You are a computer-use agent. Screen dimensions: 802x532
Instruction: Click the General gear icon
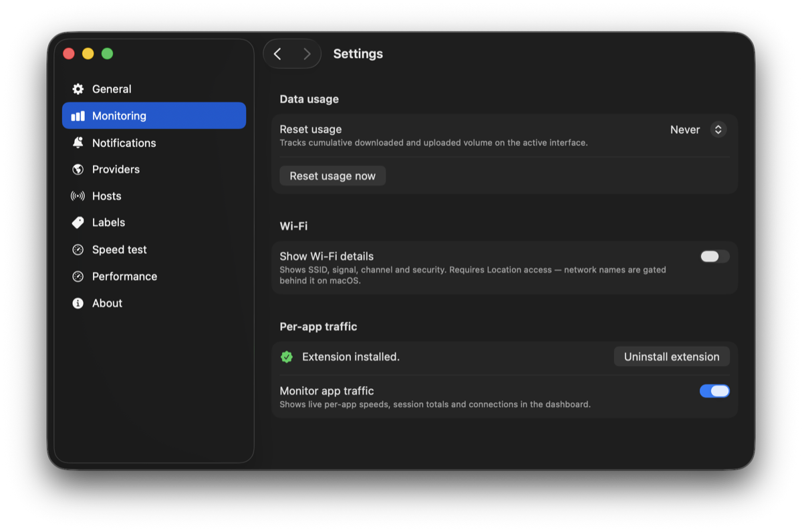78,89
